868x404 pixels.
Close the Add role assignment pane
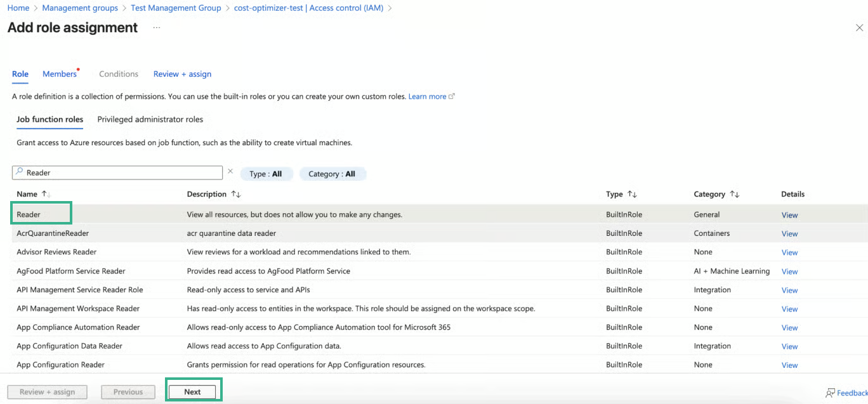pos(859,28)
